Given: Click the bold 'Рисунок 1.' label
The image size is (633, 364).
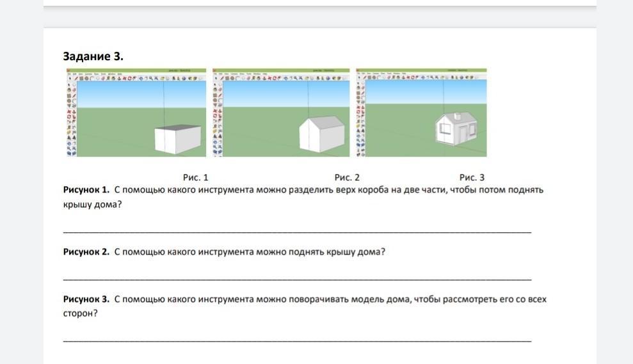Looking at the screenshot, I should 86,189.
